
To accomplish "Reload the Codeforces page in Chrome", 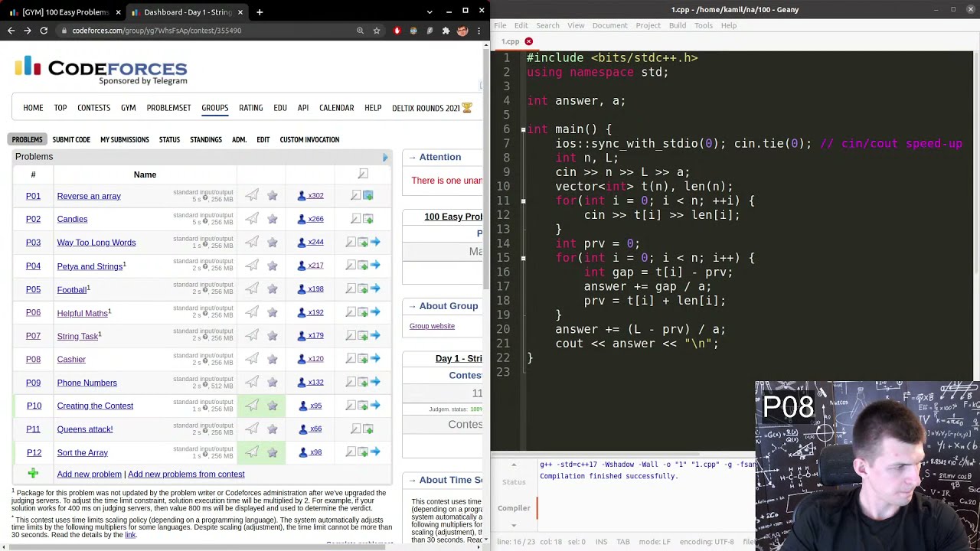I will pyautogui.click(x=44, y=31).
